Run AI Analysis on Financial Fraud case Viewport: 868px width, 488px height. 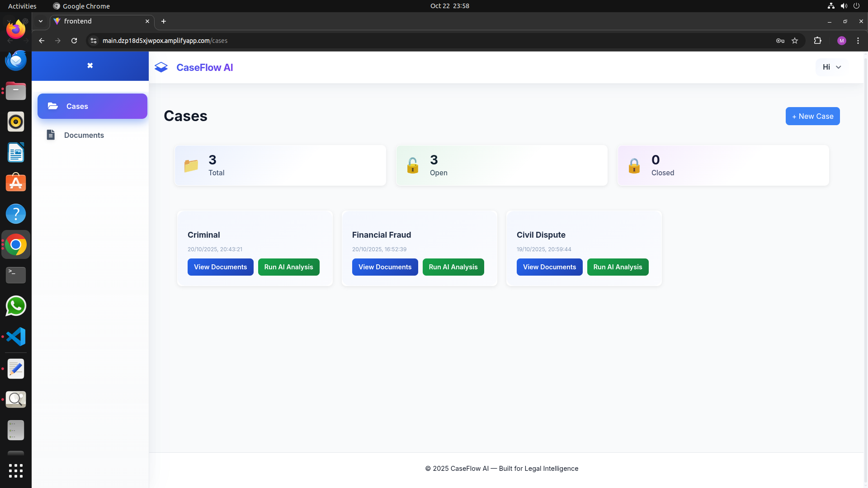coord(453,267)
